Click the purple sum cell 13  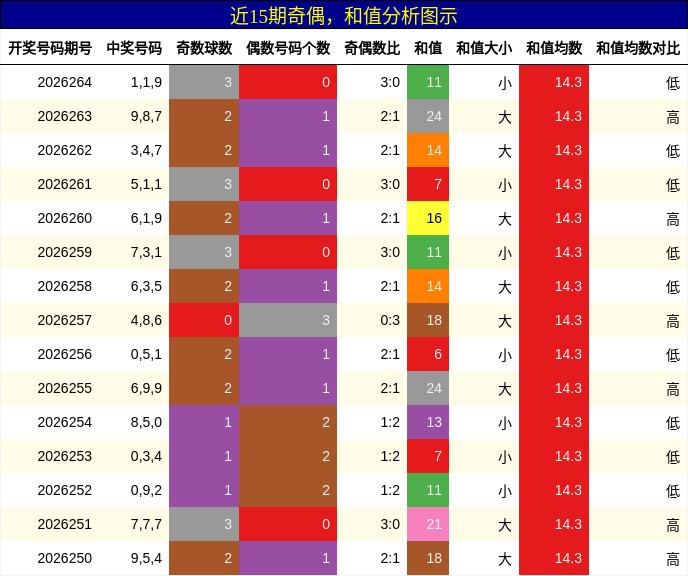click(x=428, y=422)
